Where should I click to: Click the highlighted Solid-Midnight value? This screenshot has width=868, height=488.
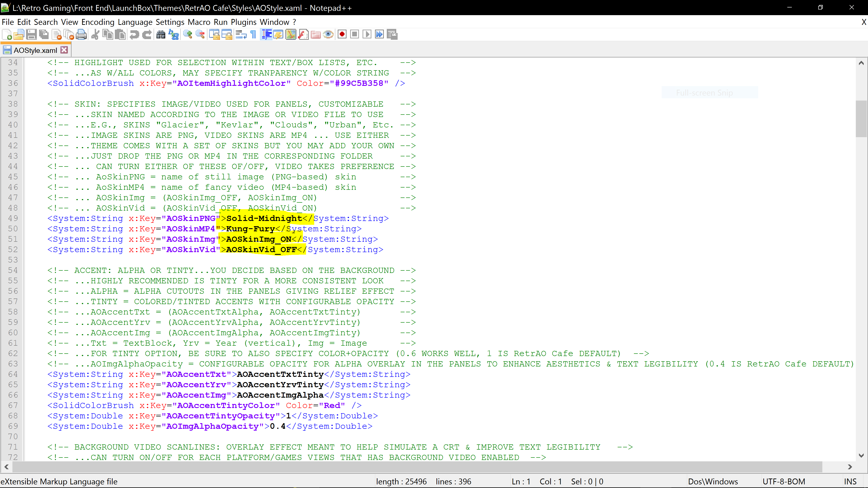tap(264, 218)
